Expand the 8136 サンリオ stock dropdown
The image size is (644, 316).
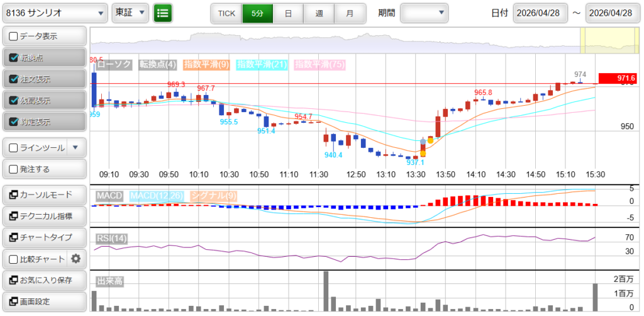click(x=55, y=13)
